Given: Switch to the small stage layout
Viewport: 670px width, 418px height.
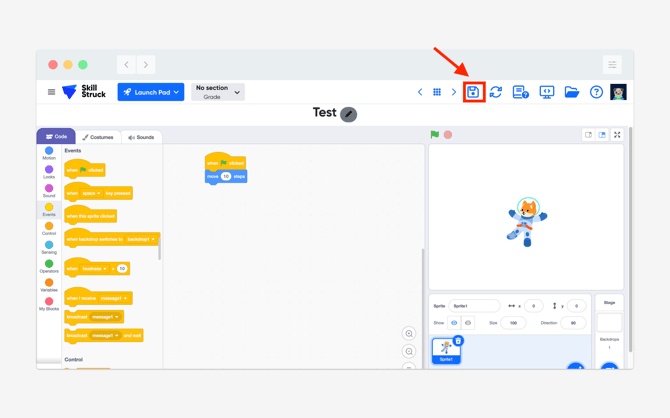Looking at the screenshot, I should (589, 134).
